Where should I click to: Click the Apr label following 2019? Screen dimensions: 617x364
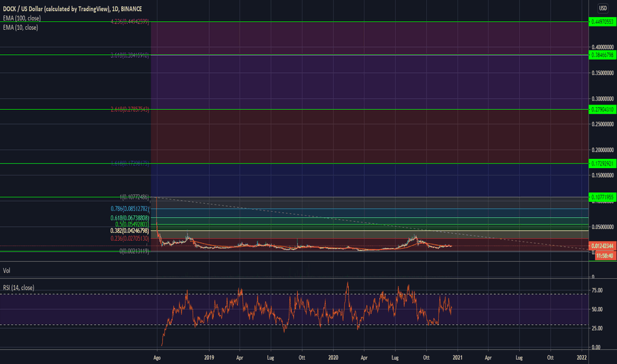coord(240,357)
